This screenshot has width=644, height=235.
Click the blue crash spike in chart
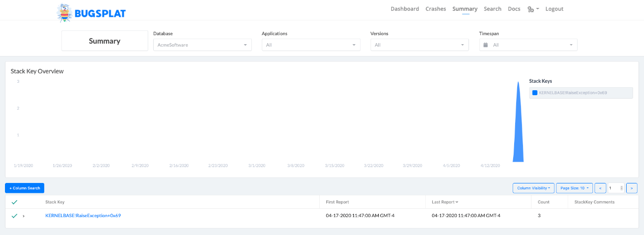pos(518,129)
